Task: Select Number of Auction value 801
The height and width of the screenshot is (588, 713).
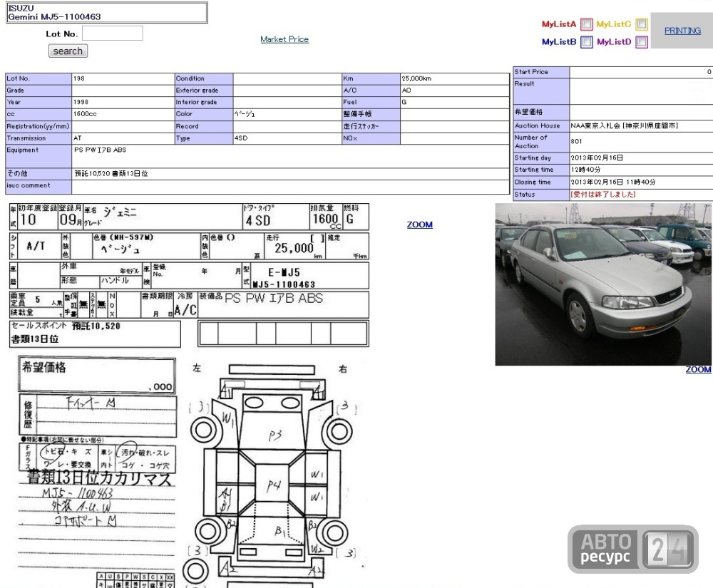Action: coord(576,141)
